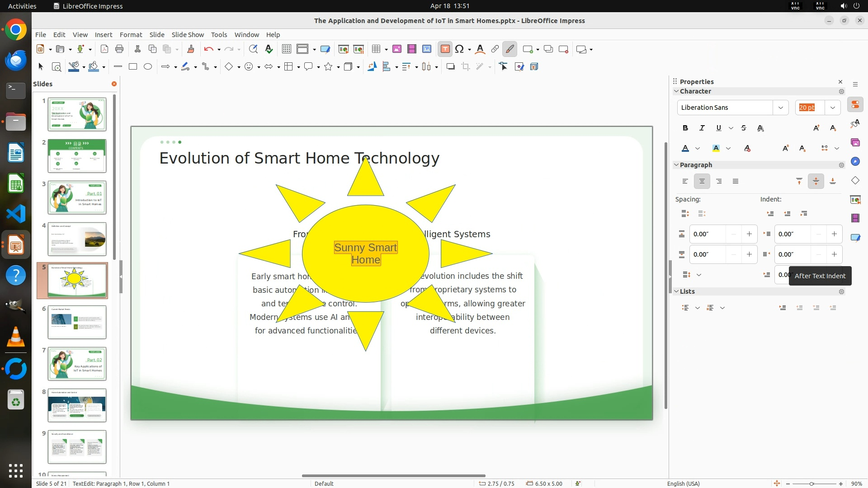Open the Format menu
The height and width of the screenshot is (488, 868).
(131, 35)
